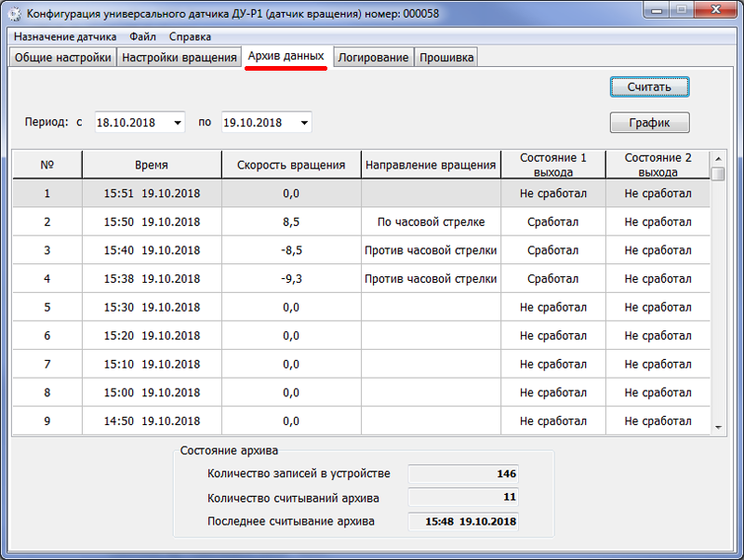Screen dimensions: 744x560
Task: Click the application gear icon in title bar
Action: (x=15, y=14)
